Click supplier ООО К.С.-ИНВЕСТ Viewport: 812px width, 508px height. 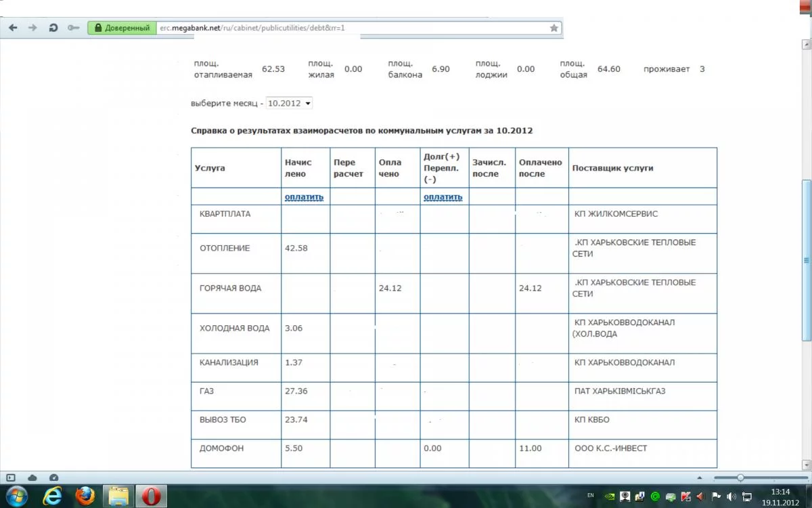[x=610, y=448]
